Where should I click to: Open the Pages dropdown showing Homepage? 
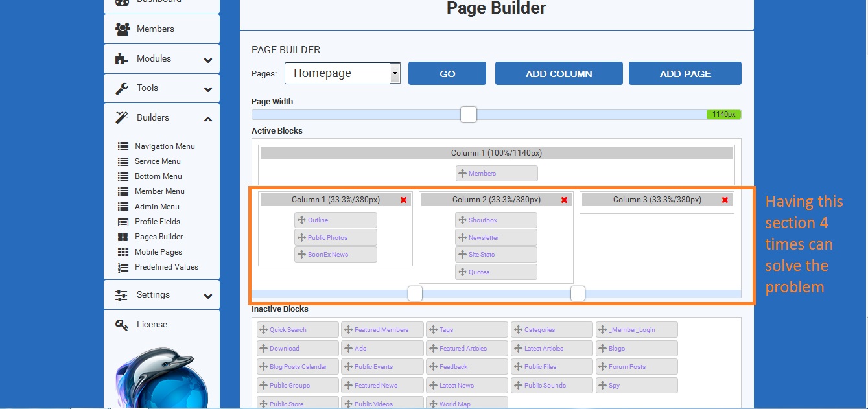click(343, 73)
